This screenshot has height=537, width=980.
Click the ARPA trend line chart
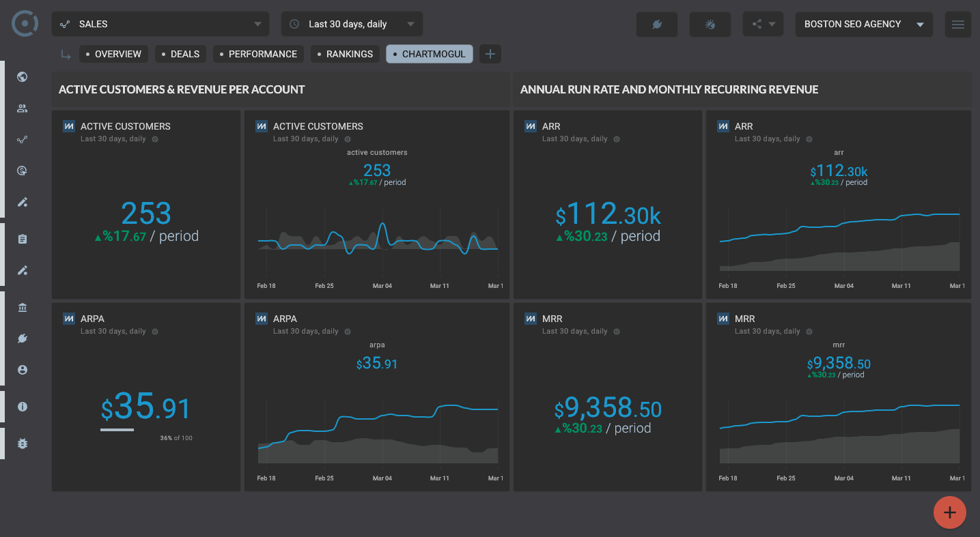[x=378, y=431]
